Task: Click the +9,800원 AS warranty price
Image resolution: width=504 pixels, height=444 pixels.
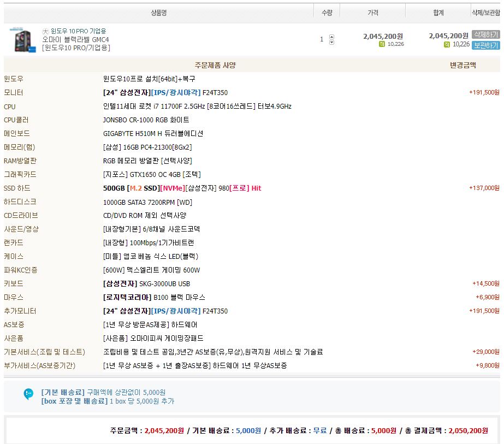Action: click(488, 365)
